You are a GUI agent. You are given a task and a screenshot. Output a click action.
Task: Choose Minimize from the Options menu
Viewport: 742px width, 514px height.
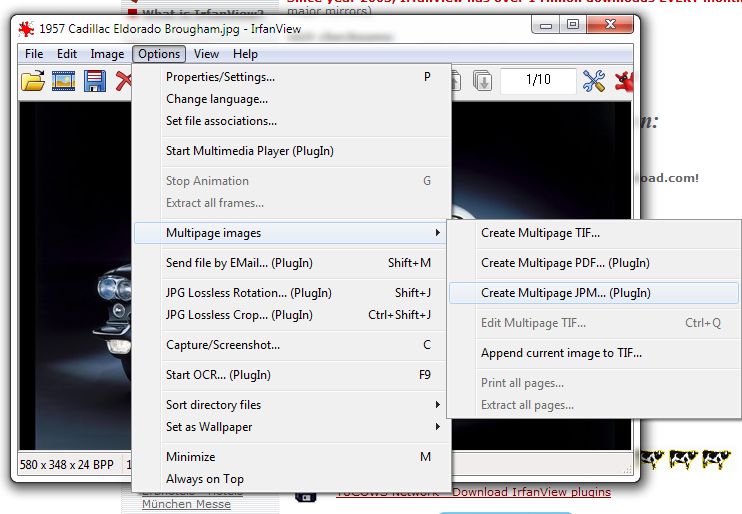(292, 457)
